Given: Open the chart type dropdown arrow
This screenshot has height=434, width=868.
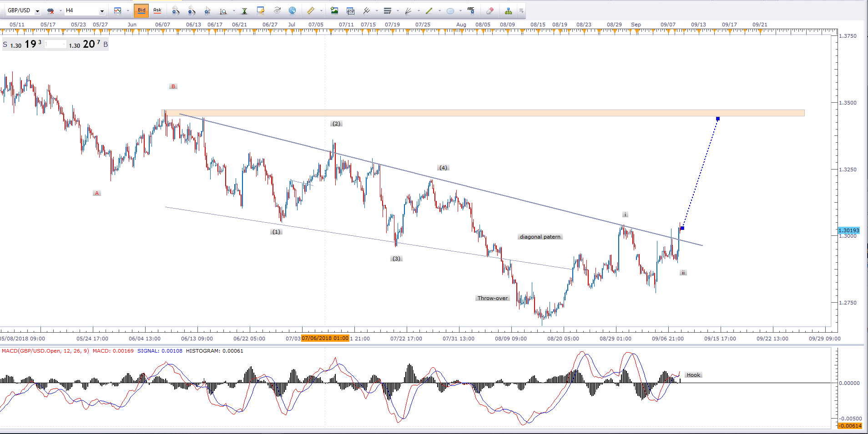Looking at the screenshot, I should click(x=128, y=11).
